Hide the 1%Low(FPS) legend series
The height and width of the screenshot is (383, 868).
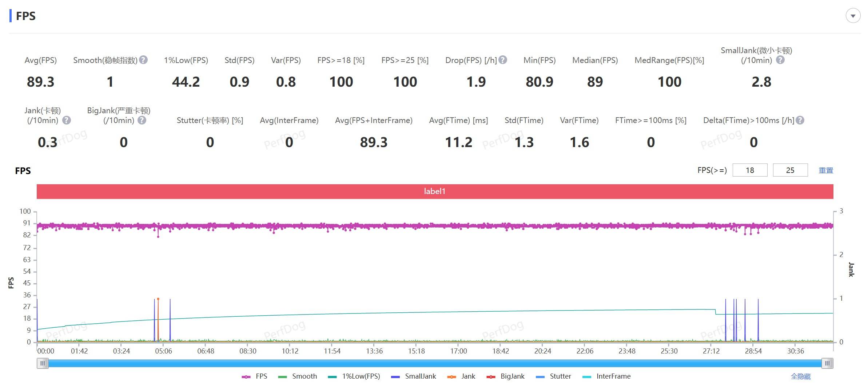354,376
